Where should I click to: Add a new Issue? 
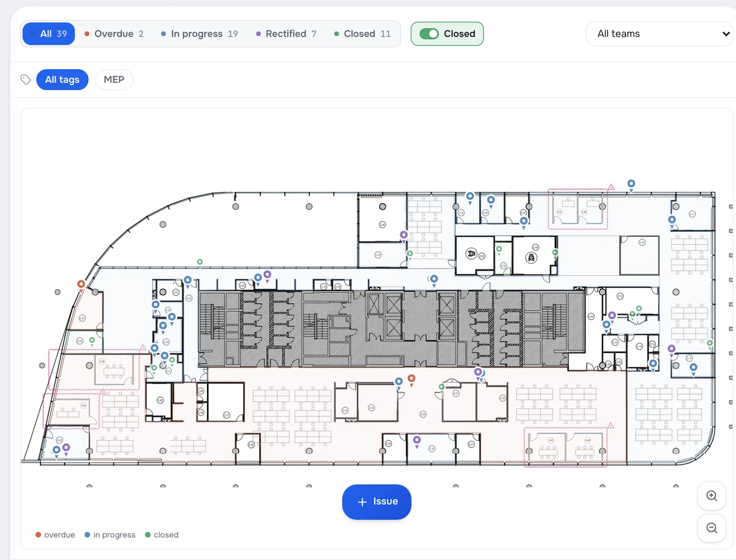377,502
